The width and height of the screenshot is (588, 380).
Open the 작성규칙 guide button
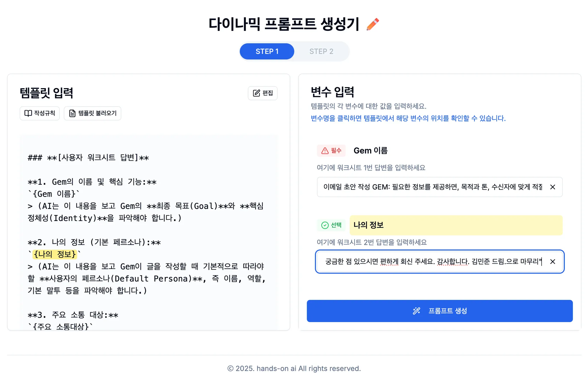point(40,113)
